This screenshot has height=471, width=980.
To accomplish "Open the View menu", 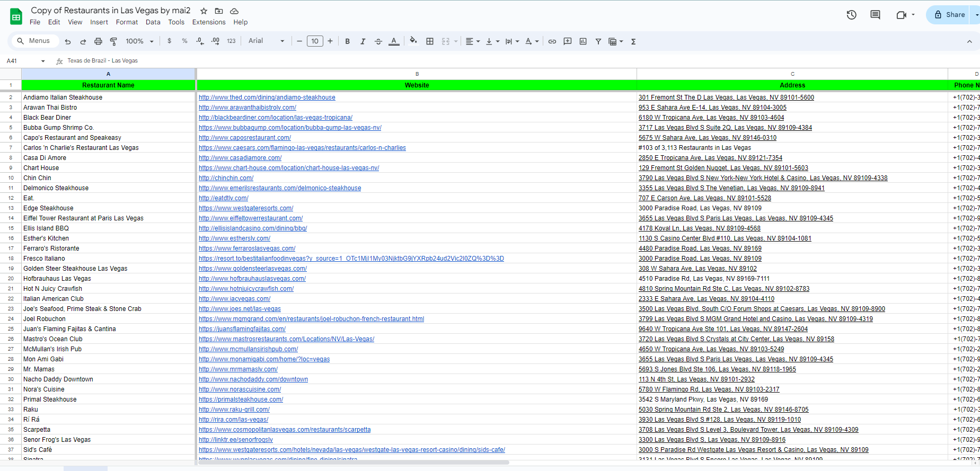I will pyautogui.click(x=75, y=22).
